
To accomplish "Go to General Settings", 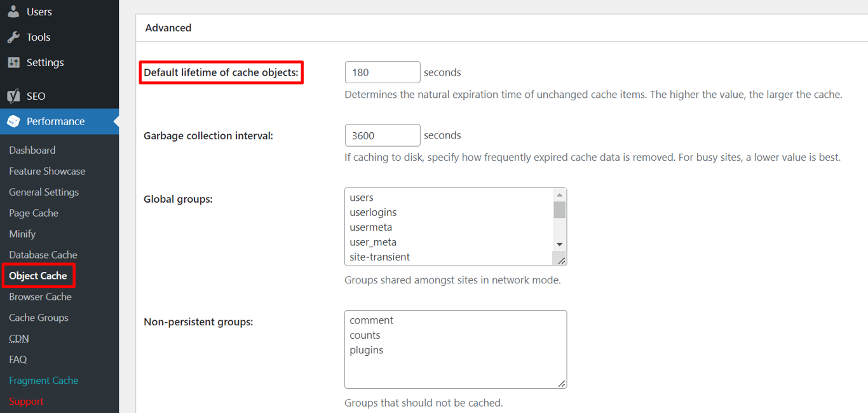I will (43, 192).
